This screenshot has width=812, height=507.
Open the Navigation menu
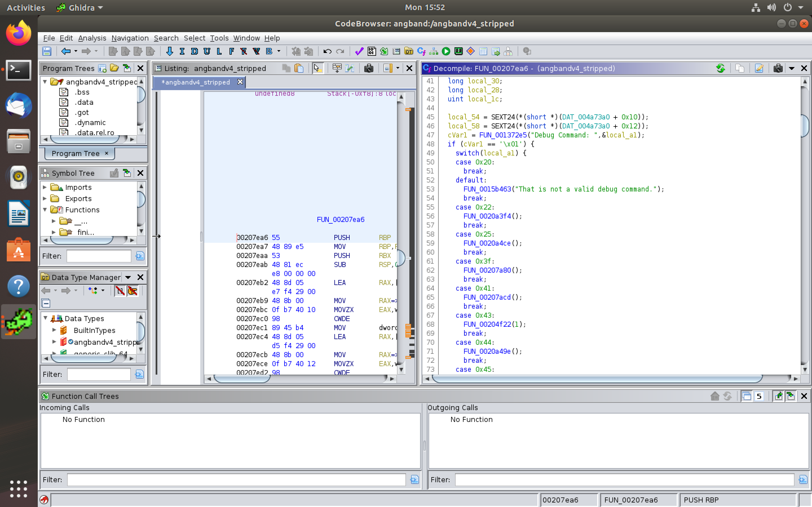[x=130, y=37]
